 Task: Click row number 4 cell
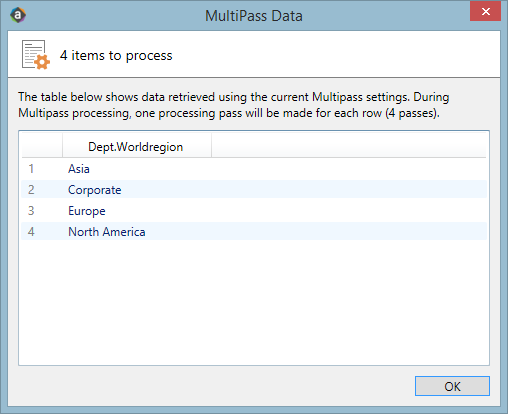[x=31, y=232]
